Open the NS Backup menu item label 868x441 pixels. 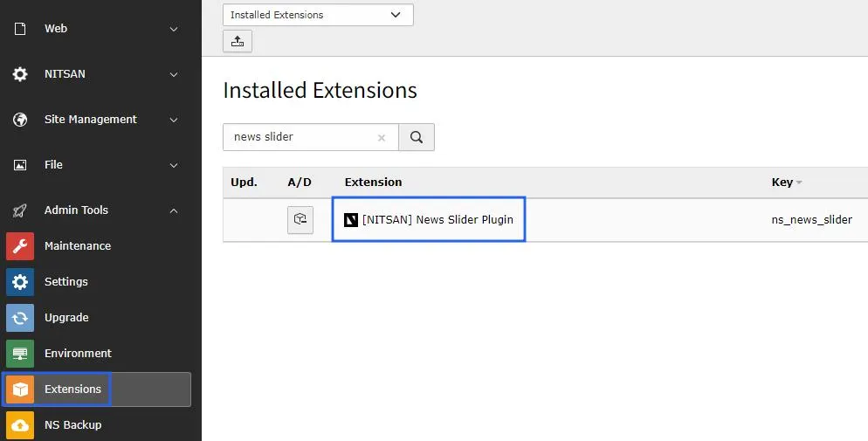point(73,425)
